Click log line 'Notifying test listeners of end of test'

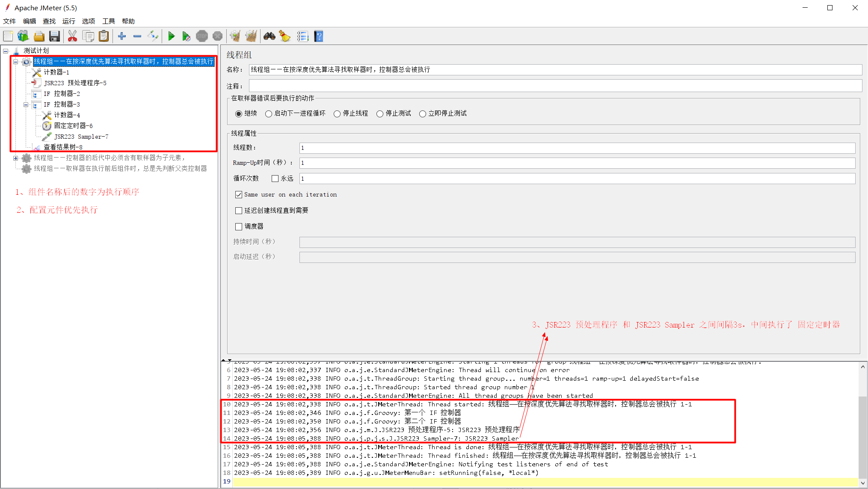(533, 464)
